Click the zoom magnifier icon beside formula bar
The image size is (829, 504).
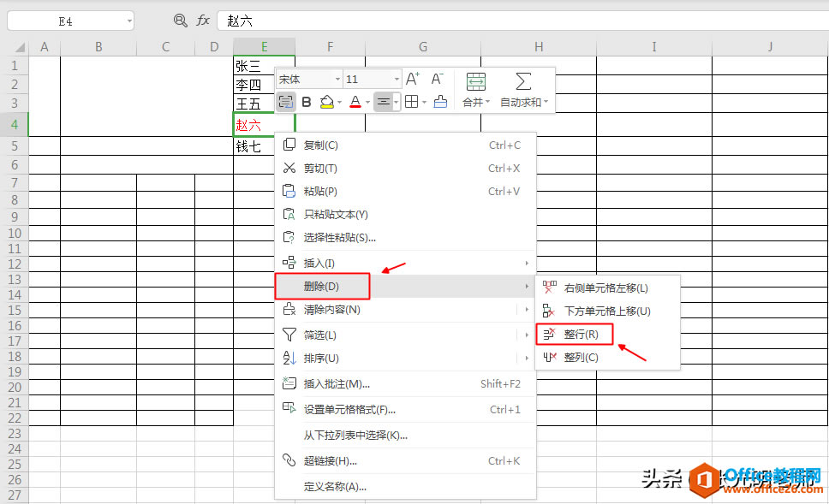181,21
